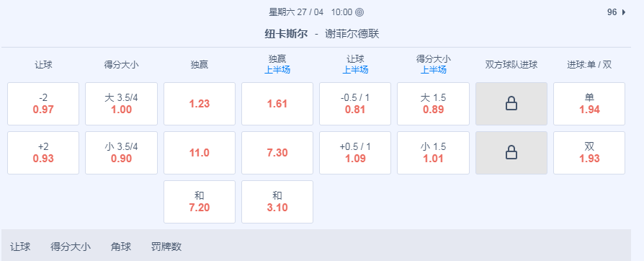Pick over 3.5/4 at odds 1.00
The image size is (644, 261).
tap(121, 104)
